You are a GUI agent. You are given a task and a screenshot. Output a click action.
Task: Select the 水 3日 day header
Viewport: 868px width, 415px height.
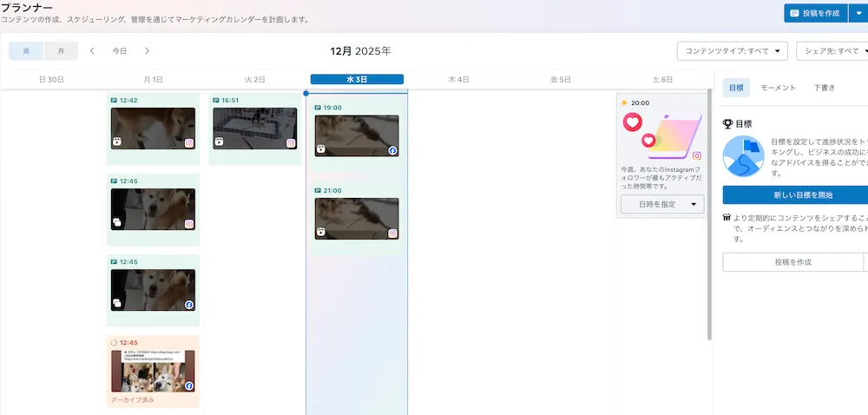pos(357,79)
